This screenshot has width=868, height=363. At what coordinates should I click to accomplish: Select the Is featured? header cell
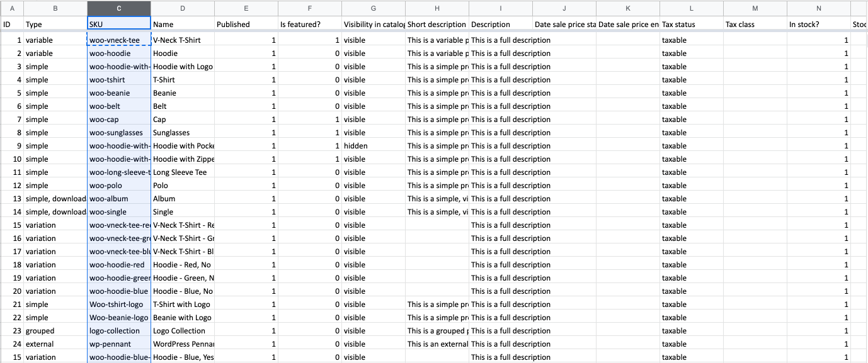[x=310, y=24]
